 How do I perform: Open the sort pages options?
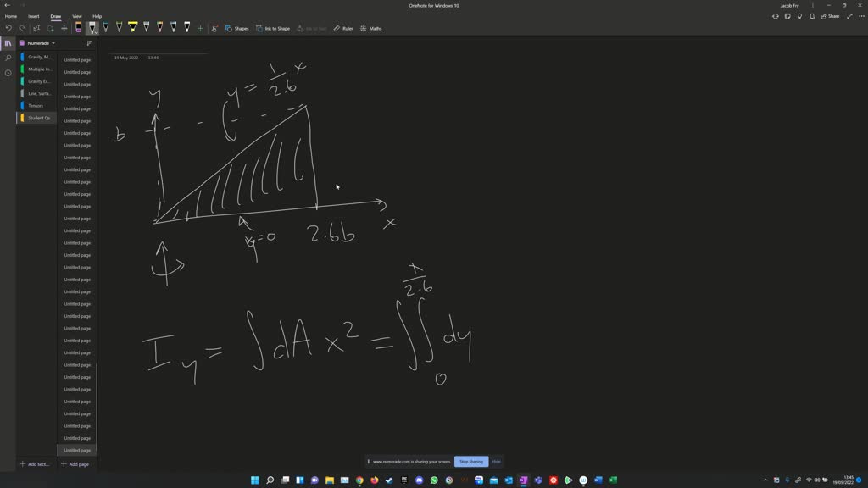89,42
